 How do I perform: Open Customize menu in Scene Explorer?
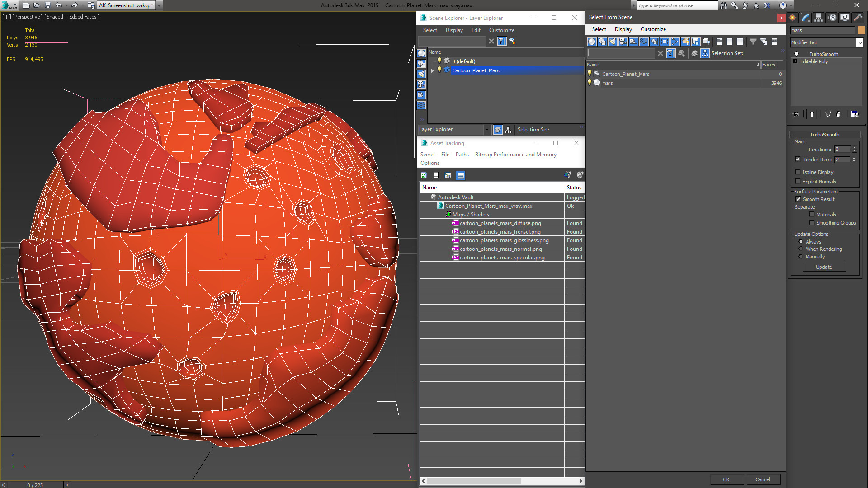tap(501, 30)
